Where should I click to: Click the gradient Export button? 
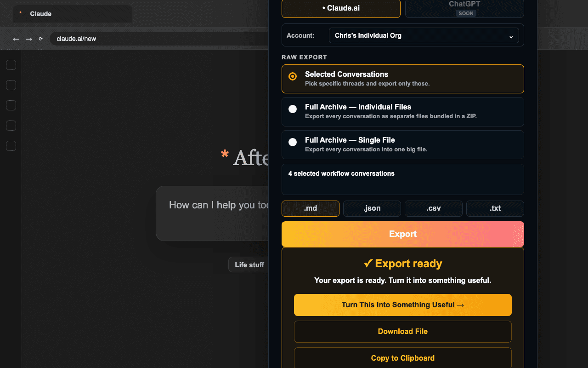[x=403, y=234]
